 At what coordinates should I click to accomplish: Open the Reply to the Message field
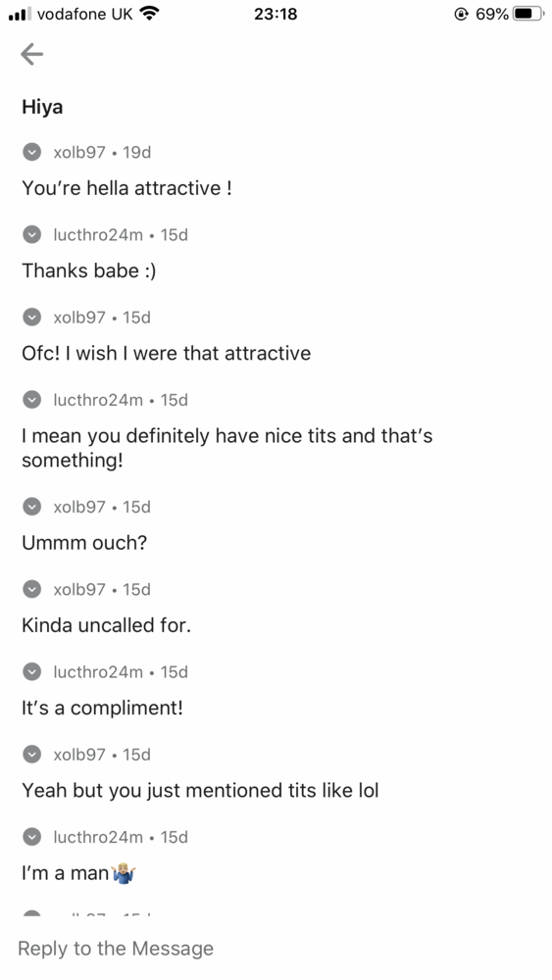[x=276, y=948]
